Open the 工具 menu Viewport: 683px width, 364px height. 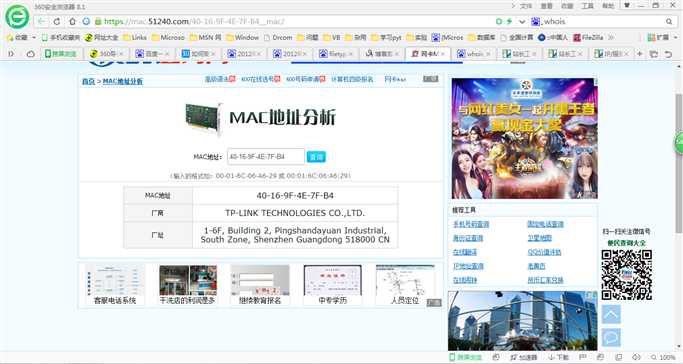588,6
